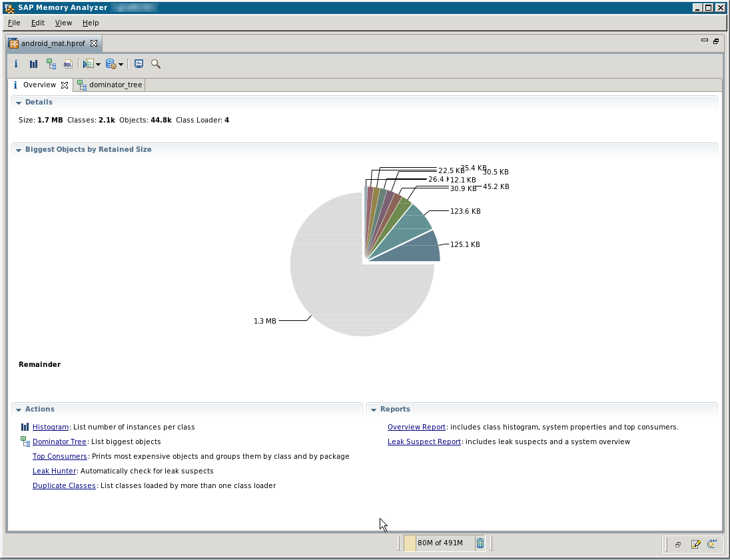Click the Size 1.7 MB value

[50, 120]
